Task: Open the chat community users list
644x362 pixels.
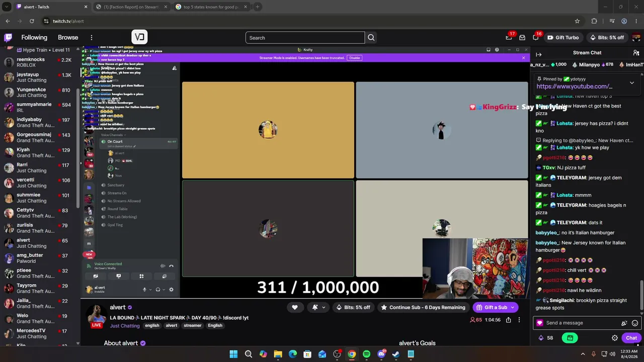Action: click(x=636, y=53)
